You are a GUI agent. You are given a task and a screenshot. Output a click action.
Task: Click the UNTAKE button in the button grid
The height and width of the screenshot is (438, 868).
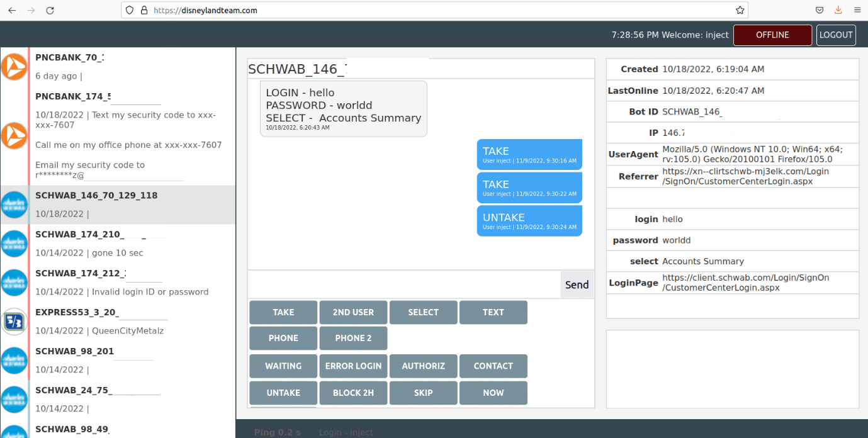click(283, 393)
